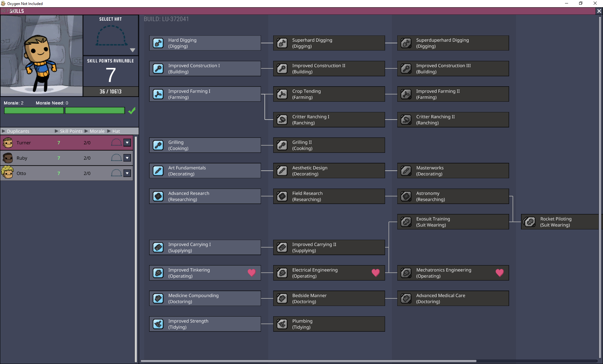Click the experience counter 36 / 10613
The height and width of the screenshot is (364, 603).
click(111, 92)
